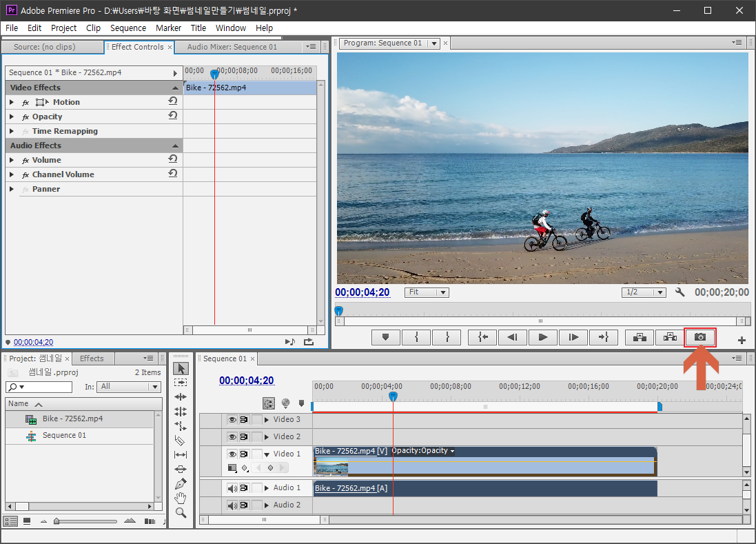Click the Project panel thumbnail zoom slider

57,521
